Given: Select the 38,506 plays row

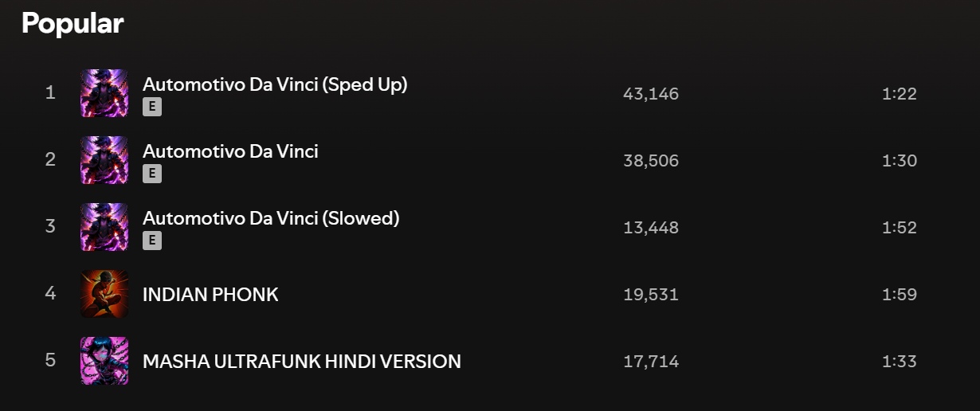Looking at the screenshot, I should (490, 160).
